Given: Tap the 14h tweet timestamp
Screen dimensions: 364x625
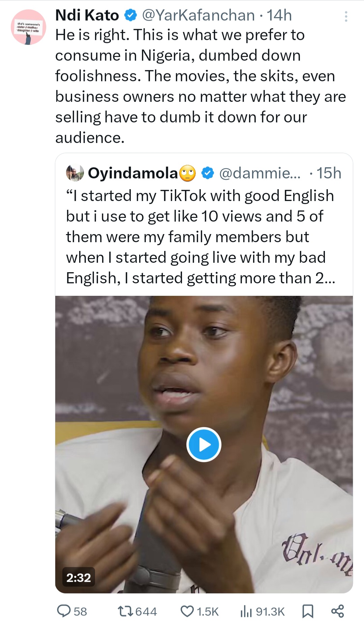Looking at the screenshot, I should point(279,15).
